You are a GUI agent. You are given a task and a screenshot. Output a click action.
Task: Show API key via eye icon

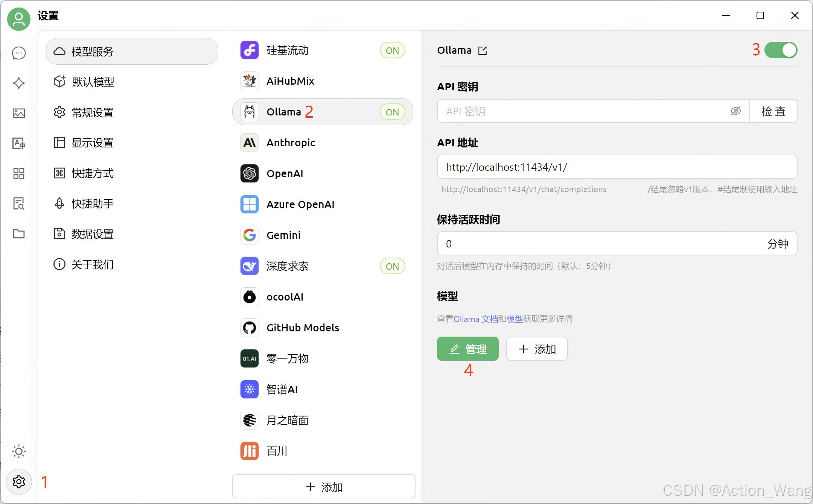(735, 111)
